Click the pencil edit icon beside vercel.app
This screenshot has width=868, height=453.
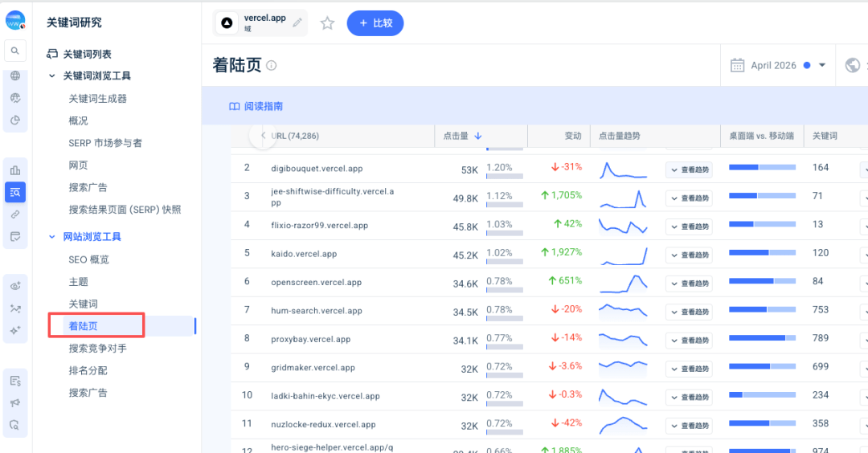tap(297, 22)
